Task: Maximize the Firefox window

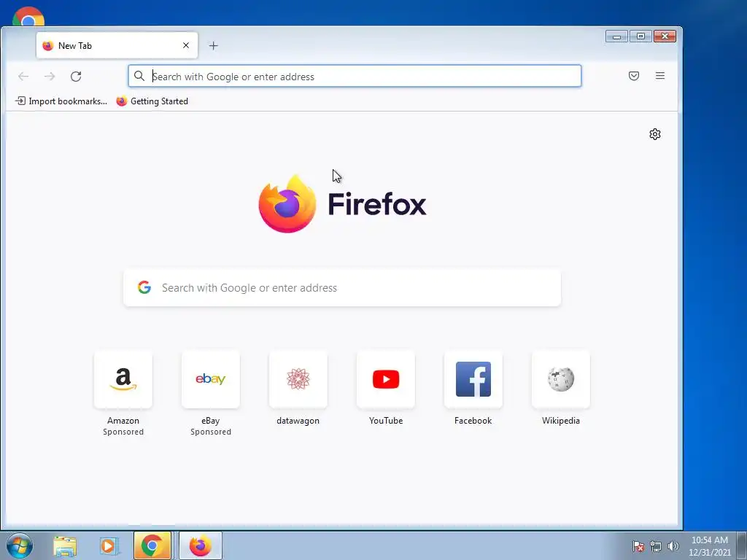Action: tap(640, 36)
